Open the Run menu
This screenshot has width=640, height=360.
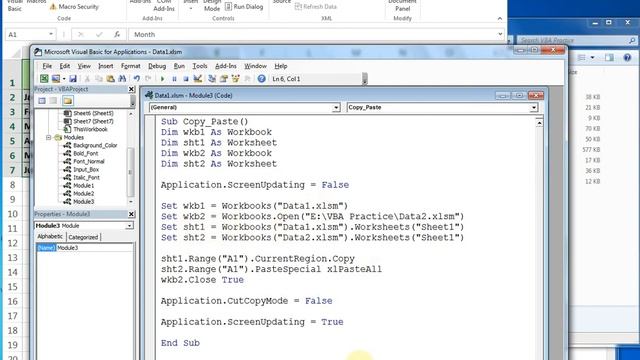pyautogui.click(x=179, y=66)
